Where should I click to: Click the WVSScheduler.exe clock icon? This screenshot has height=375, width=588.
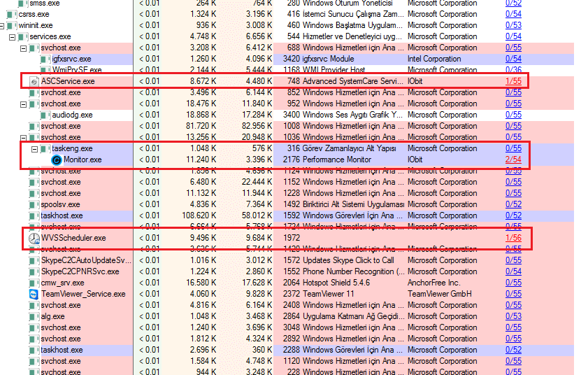tap(34, 238)
